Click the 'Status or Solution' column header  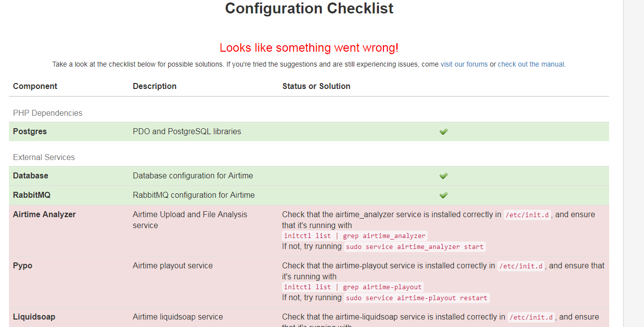coord(316,86)
